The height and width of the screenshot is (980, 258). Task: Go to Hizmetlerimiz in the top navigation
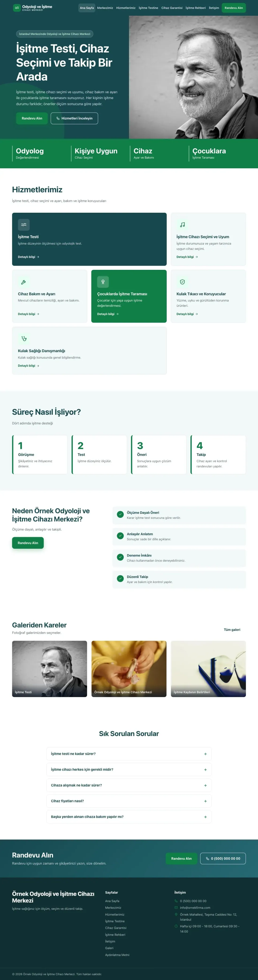[x=126, y=8]
